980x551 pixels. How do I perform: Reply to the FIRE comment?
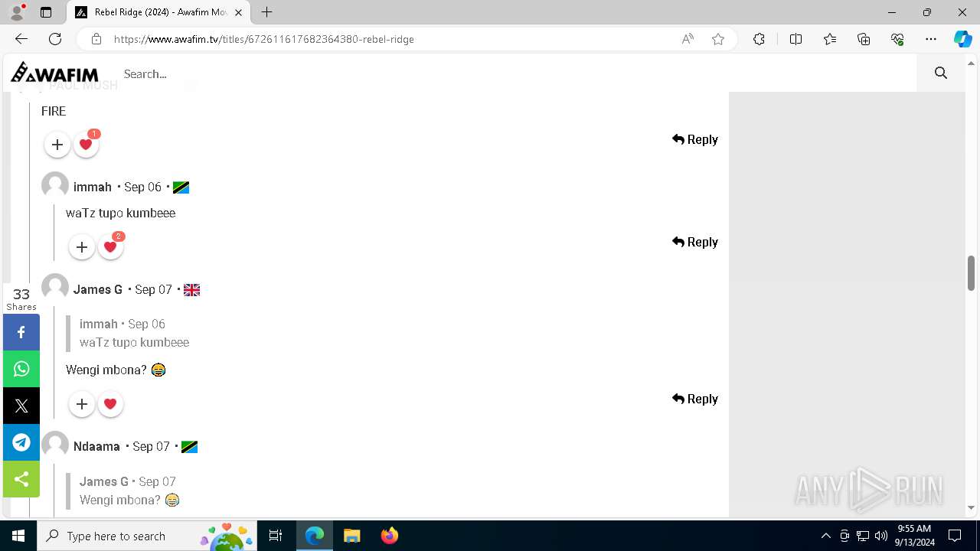pyautogui.click(x=695, y=139)
